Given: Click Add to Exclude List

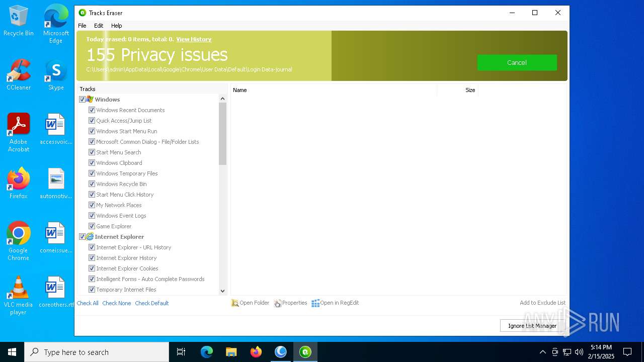Looking at the screenshot, I should tap(542, 303).
